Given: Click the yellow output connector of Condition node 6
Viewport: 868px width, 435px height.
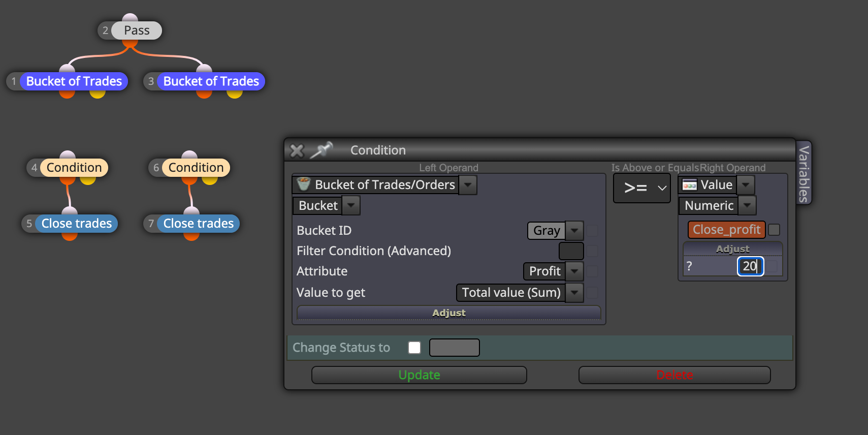Looking at the screenshot, I should tap(210, 180).
